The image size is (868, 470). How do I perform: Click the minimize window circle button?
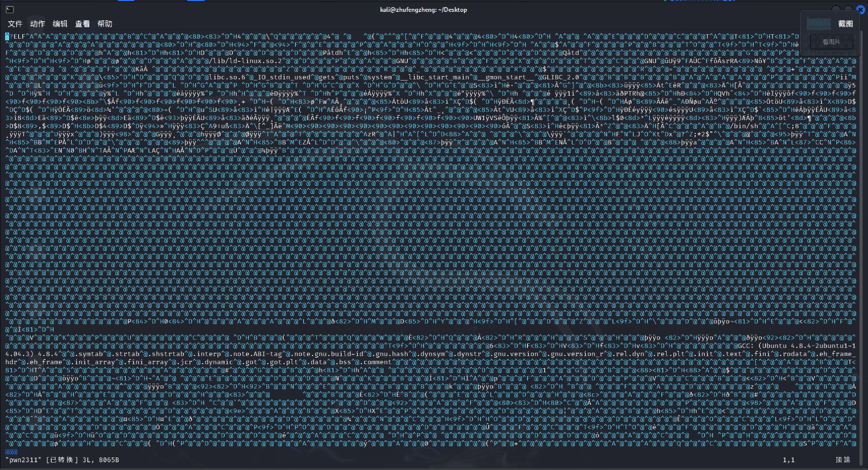836,9
